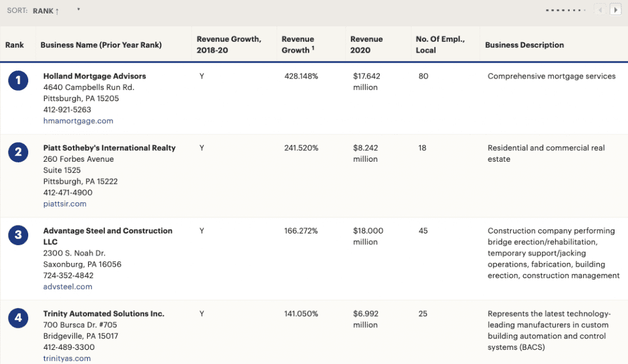Image resolution: width=628 pixels, height=364 pixels.
Task: Select the rank 4 circle badge
Action: tap(18, 319)
